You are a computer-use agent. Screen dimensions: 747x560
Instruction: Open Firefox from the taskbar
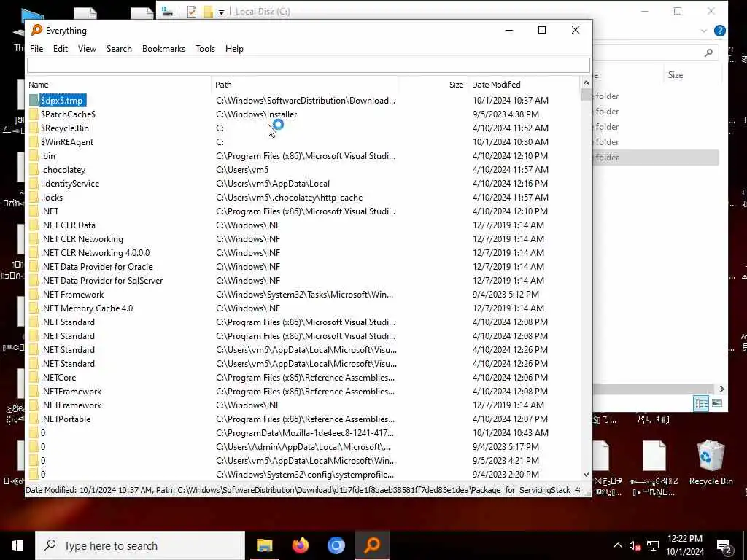click(300, 545)
